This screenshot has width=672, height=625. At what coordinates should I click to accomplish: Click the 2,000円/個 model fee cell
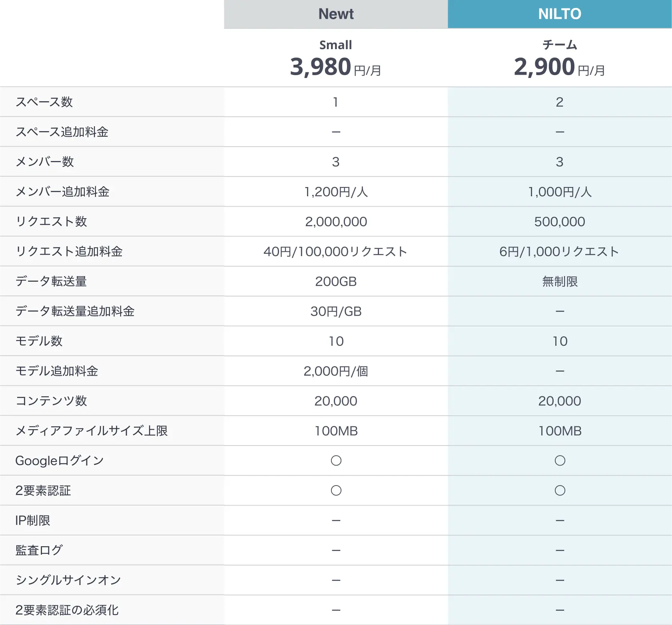coord(336,371)
